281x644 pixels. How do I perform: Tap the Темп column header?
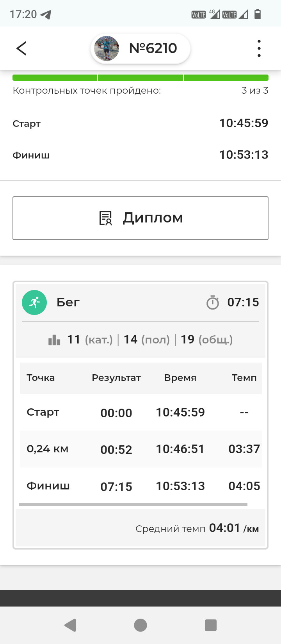pyautogui.click(x=244, y=377)
